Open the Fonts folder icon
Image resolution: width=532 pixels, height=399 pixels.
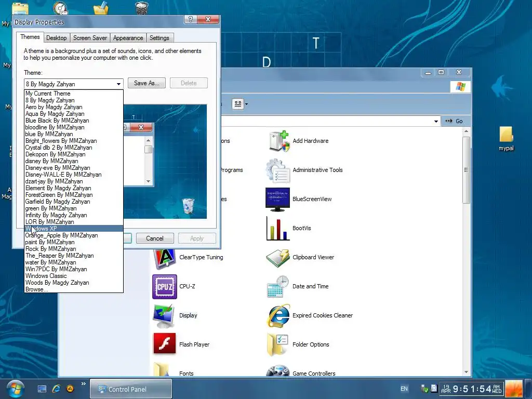[x=162, y=369]
